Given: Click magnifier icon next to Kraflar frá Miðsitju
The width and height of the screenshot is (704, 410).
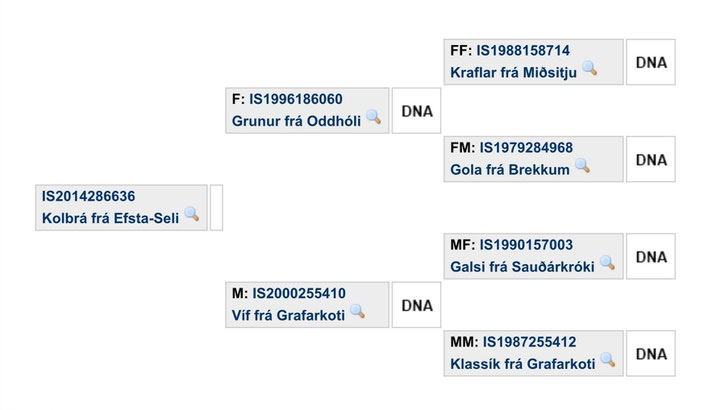Looking at the screenshot, I should tap(590, 68).
